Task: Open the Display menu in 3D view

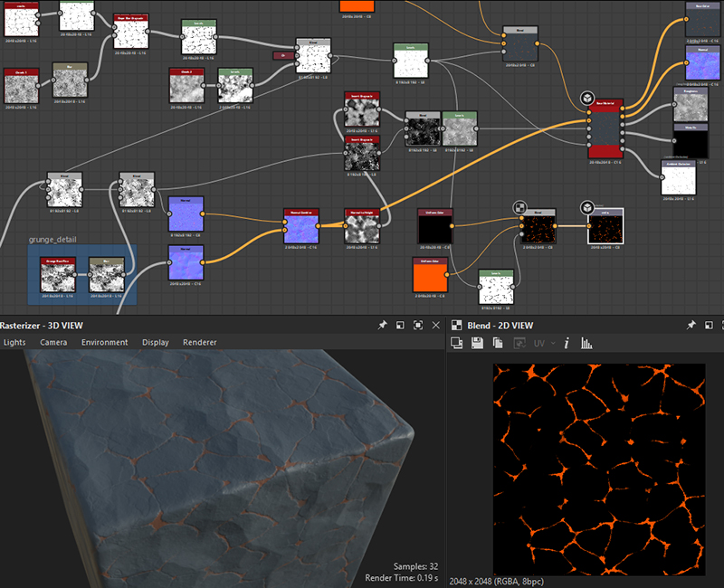Action: pos(155,343)
